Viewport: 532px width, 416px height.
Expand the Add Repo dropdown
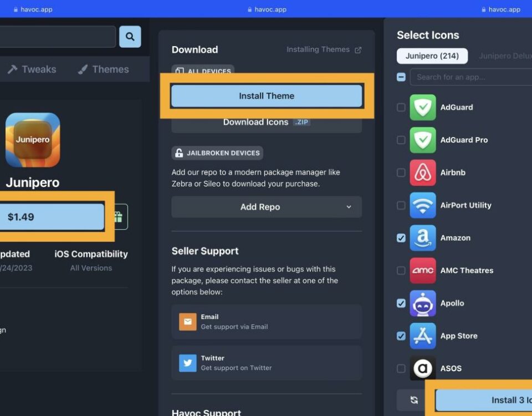[267, 207]
